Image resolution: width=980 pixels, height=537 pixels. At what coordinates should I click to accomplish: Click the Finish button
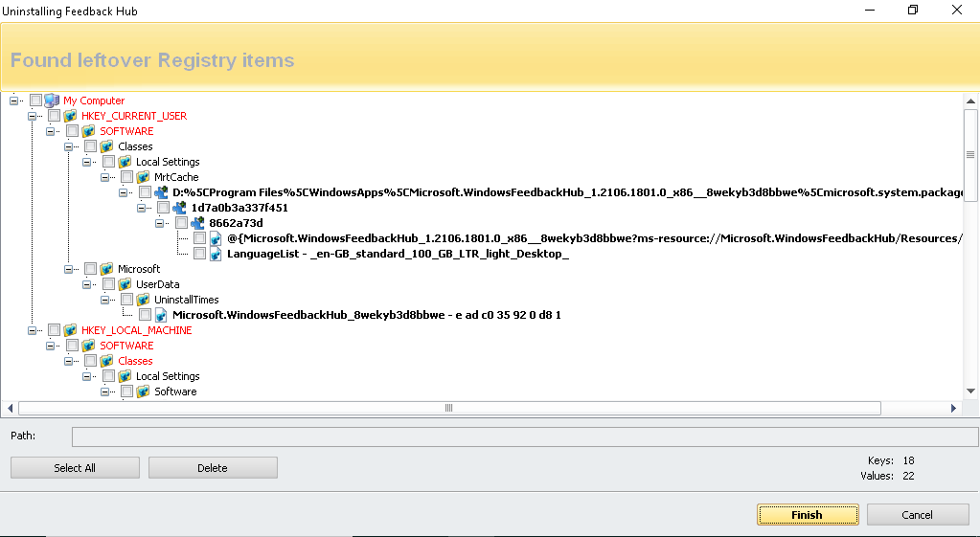[807, 515]
